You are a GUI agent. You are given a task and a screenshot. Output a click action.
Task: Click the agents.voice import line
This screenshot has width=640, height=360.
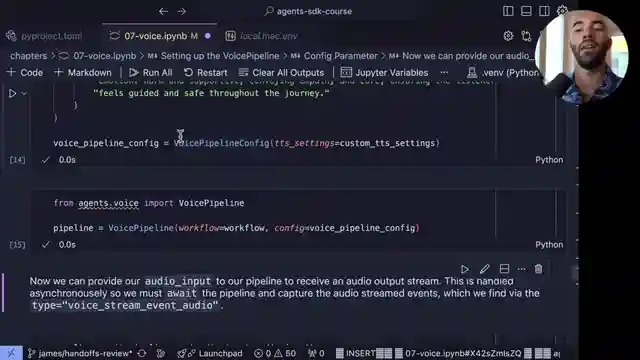tap(149, 203)
